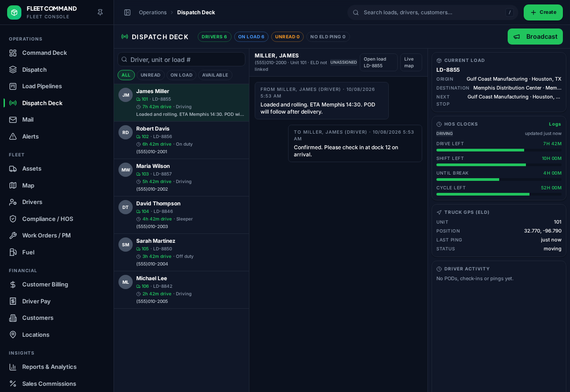Filter drivers by ON LOAD chip

coord(181,75)
